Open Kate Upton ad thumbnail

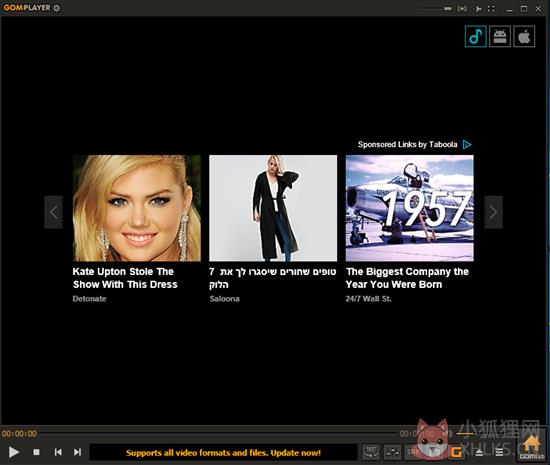[x=137, y=208]
